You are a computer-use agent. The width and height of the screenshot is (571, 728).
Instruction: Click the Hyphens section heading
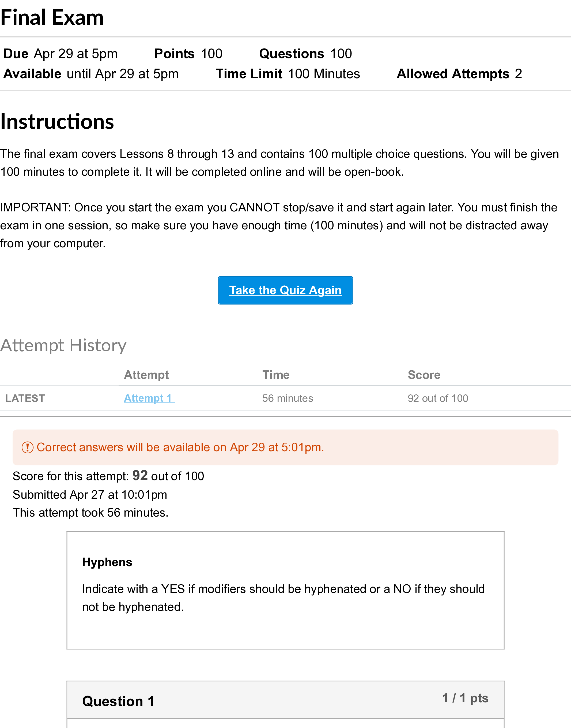coord(107,562)
